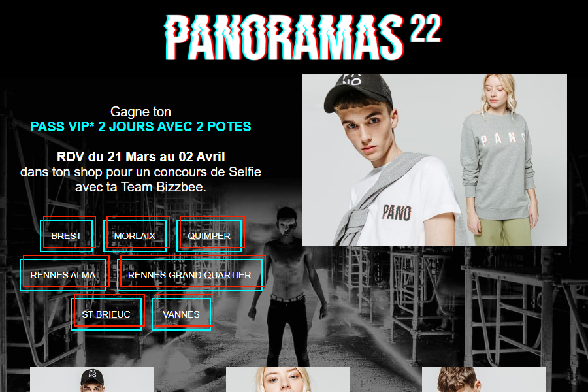The width and height of the screenshot is (588, 392).
Task: Click the RDV du 21 Mars text
Action: coord(140,157)
